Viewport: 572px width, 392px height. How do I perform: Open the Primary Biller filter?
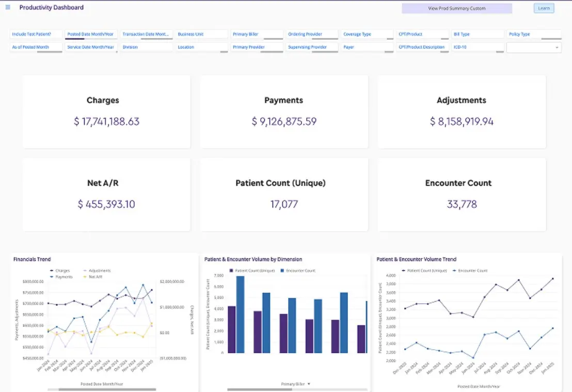pyautogui.click(x=257, y=34)
